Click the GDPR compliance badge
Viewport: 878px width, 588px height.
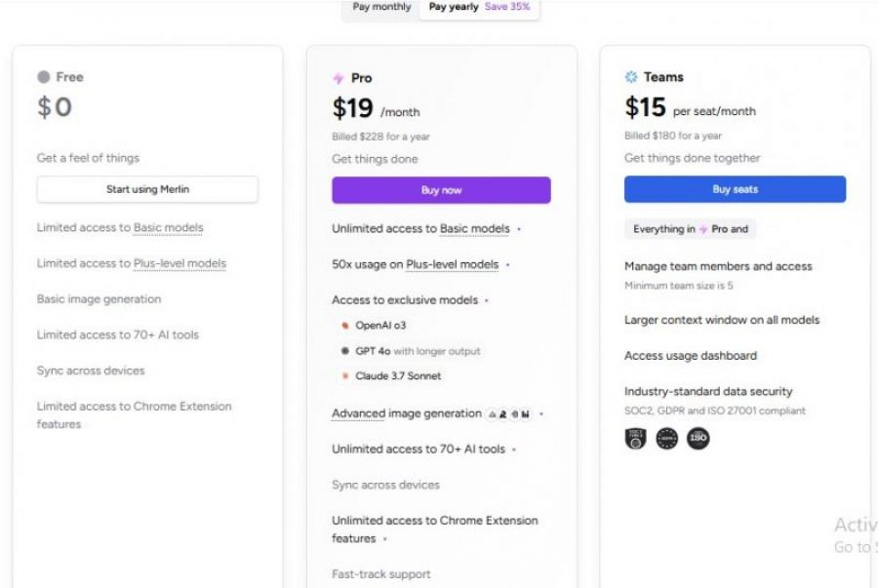coord(665,439)
